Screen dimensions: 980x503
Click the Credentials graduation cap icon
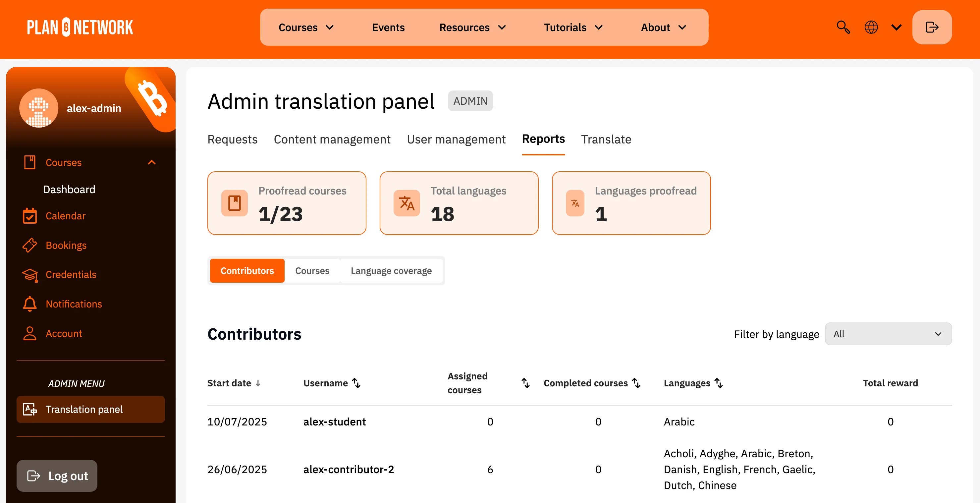click(x=30, y=275)
